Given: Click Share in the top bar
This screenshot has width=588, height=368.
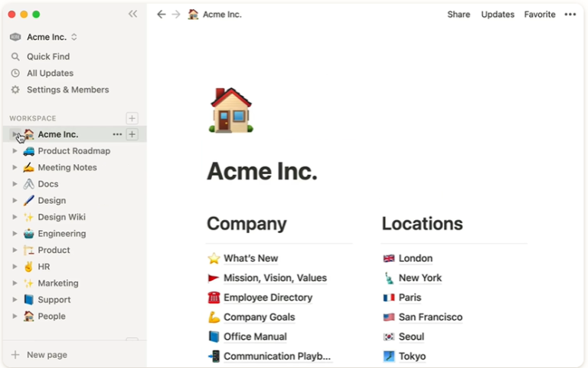Looking at the screenshot, I should [x=459, y=15].
